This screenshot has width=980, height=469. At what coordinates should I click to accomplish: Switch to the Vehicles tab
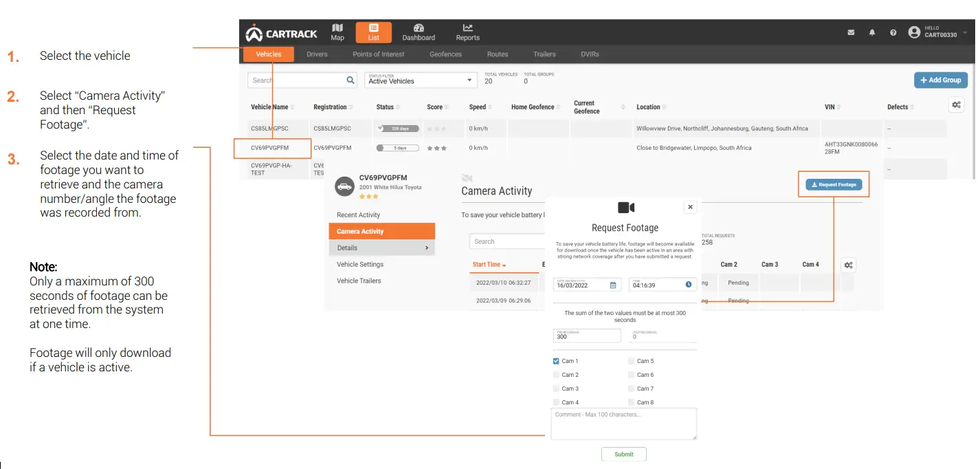[x=269, y=54]
